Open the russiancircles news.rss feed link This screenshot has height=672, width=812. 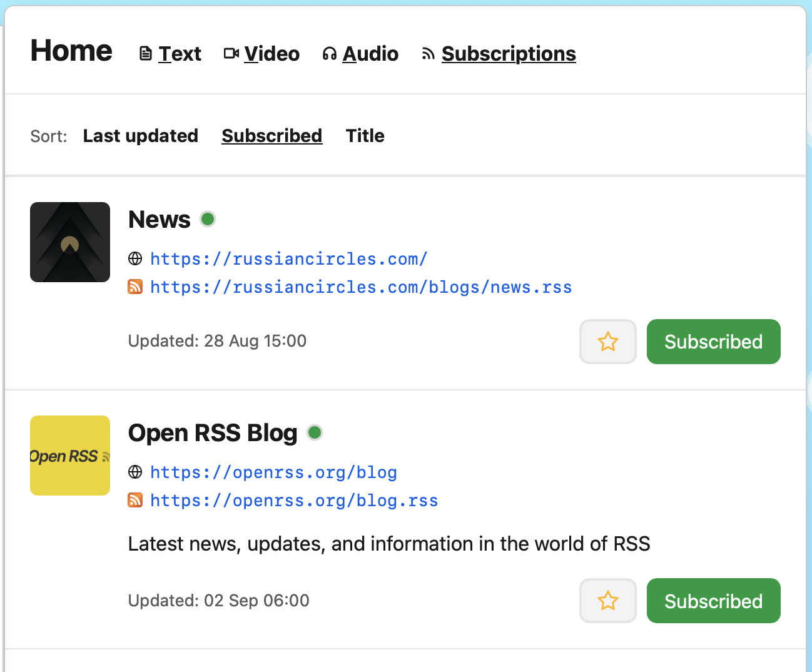(x=361, y=287)
